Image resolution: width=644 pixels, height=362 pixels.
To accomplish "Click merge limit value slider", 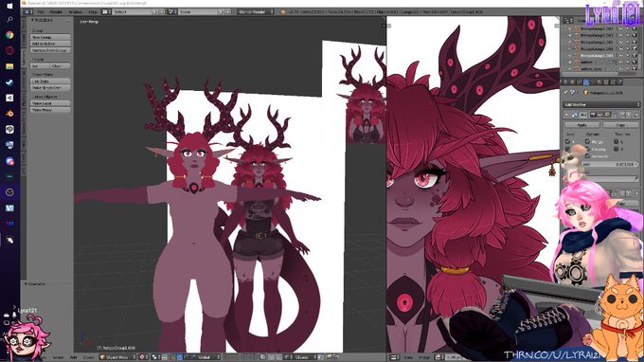I will click(611, 164).
